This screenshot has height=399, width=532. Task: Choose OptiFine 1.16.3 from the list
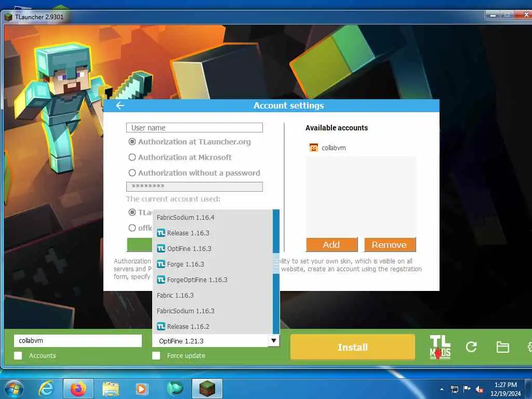point(212,249)
